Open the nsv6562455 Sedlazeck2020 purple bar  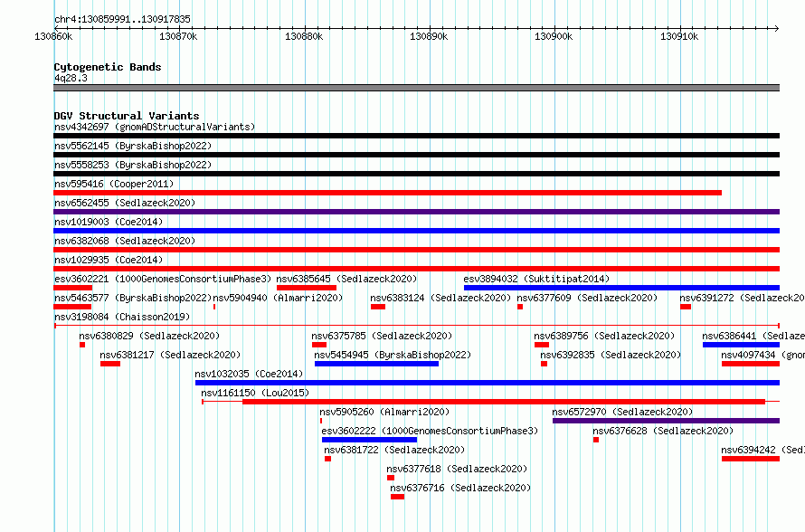pyautogui.click(x=416, y=212)
